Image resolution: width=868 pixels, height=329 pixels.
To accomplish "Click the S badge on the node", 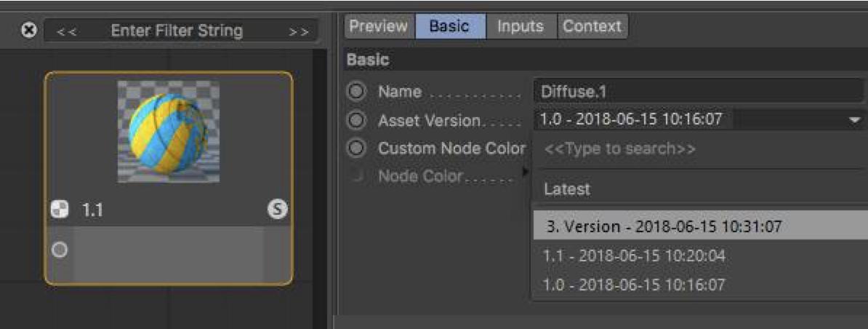I will [277, 210].
